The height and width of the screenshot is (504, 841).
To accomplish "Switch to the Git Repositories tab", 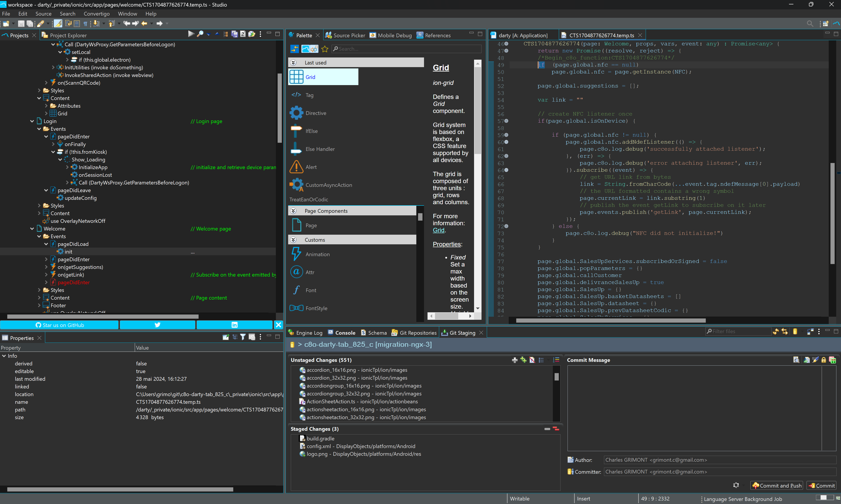I will [414, 333].
